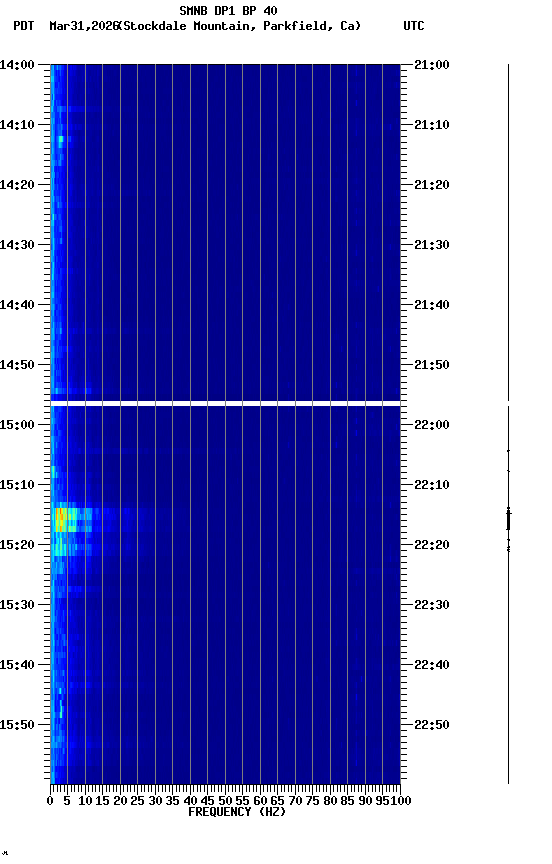The height and width of the screenshot is (864, 552).
Task: Click the 22:00 UTC time label
Action: [x=432, y=425]
